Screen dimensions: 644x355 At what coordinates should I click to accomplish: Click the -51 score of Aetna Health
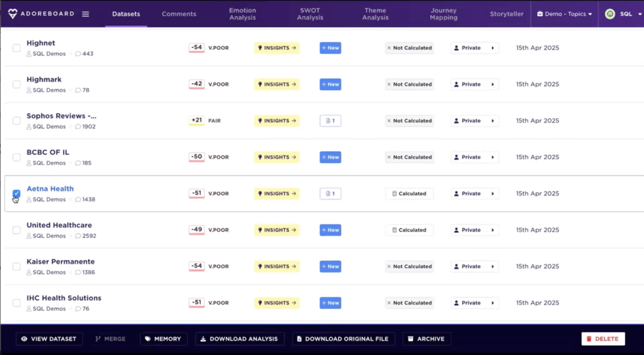coord(197,193)
